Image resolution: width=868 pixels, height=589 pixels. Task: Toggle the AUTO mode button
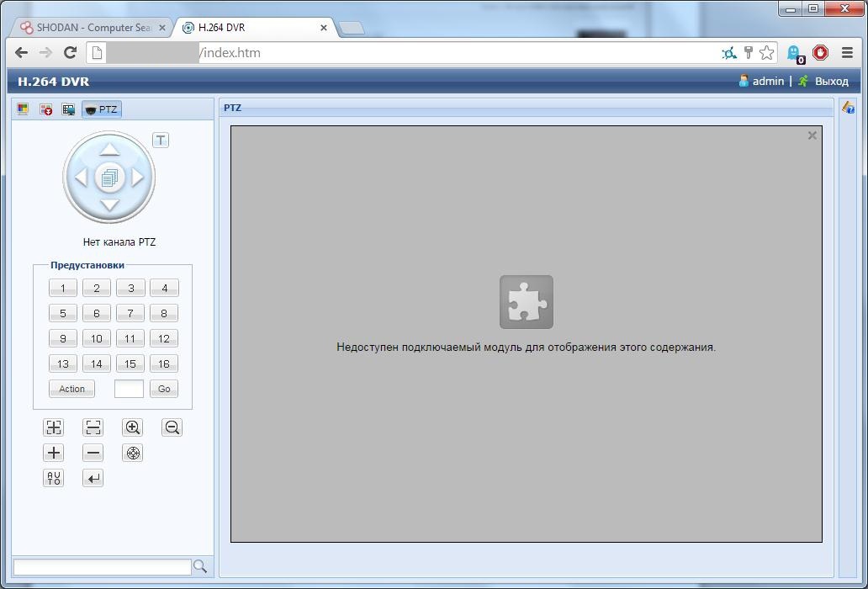[x=54, y=478]
